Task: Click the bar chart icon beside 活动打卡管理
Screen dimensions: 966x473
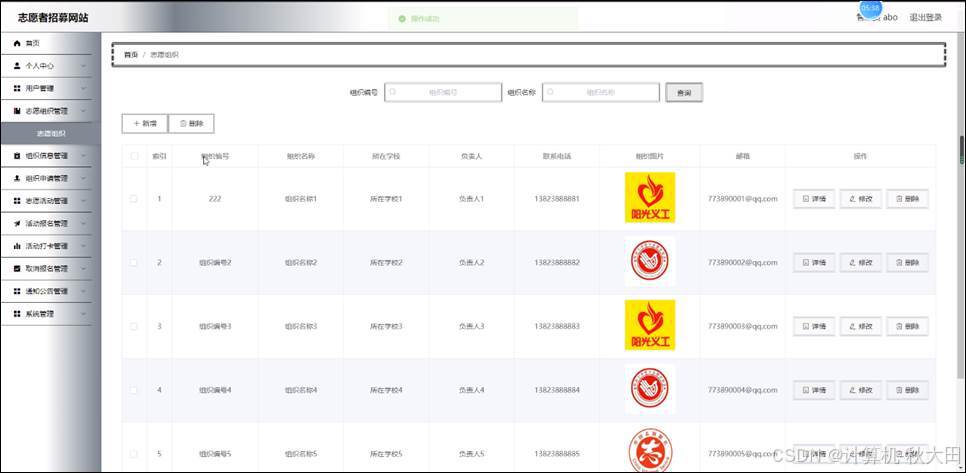Action: pos(17,246)
